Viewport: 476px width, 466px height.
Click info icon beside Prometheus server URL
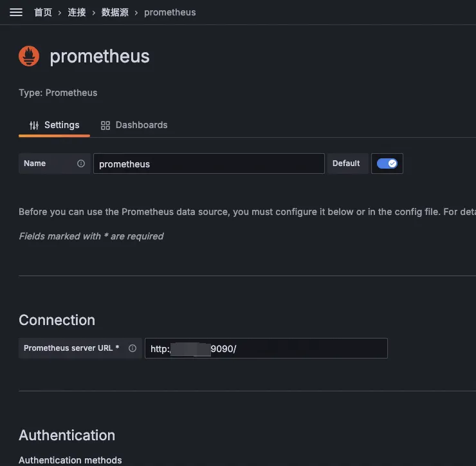point(133,348)
